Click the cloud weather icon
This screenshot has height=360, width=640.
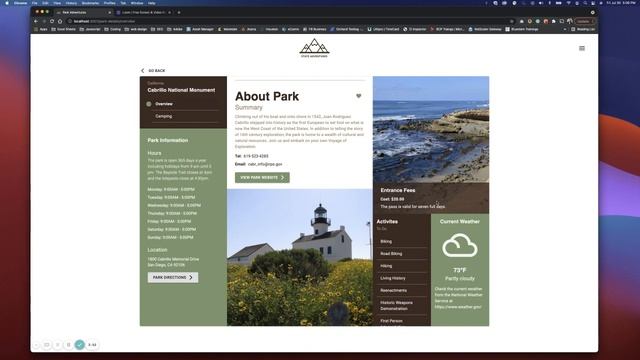click(460, 245)
